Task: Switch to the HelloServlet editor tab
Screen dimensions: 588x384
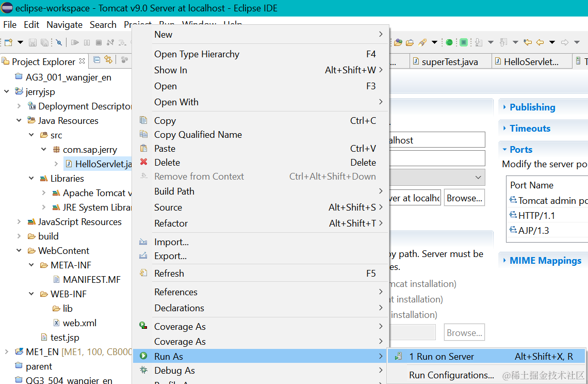Action: tap(531, 61)
